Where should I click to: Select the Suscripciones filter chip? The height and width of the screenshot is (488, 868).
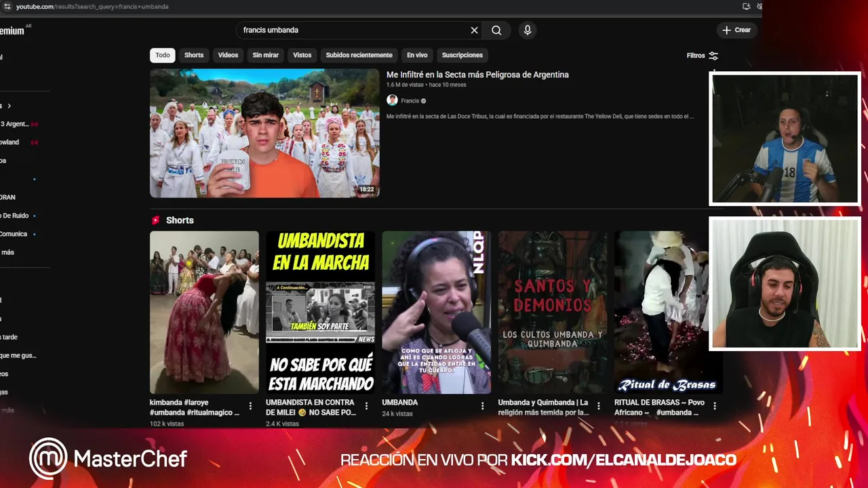click(462, 55)
